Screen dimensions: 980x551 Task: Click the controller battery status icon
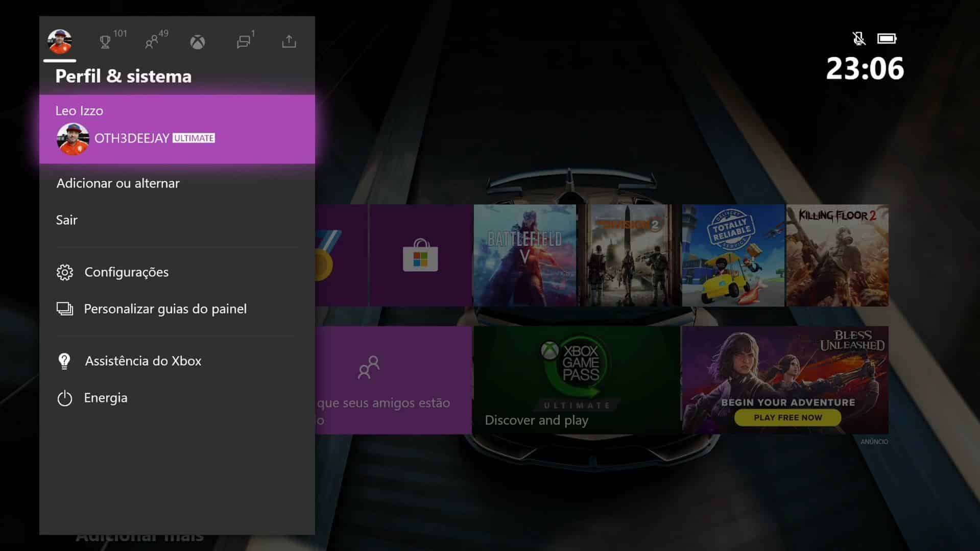(x=887, y=38)
